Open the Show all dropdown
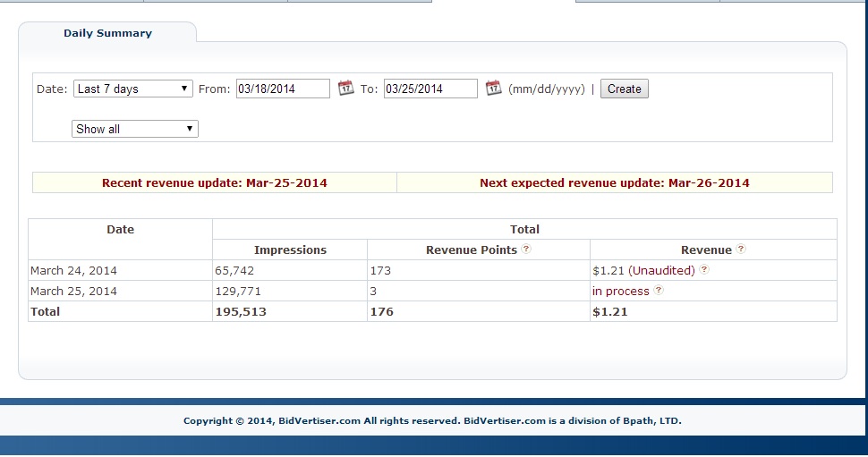Viewport: 868px width, 457px height. [x=135, y=129]
